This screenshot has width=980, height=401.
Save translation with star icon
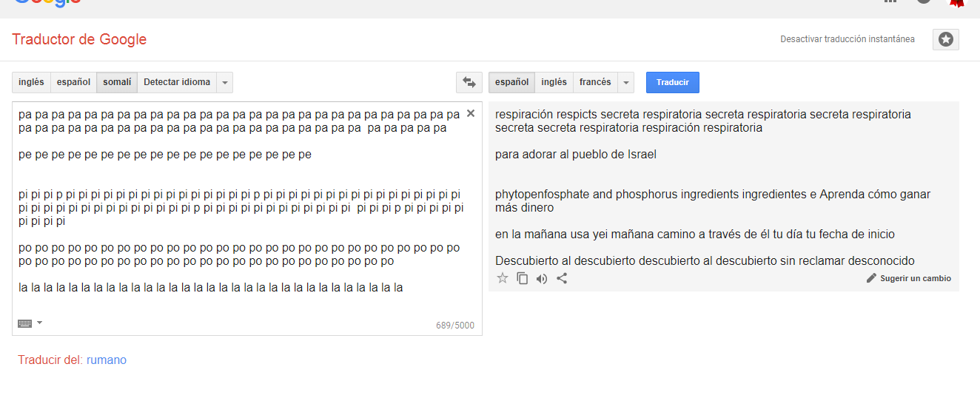click(503, 278)
